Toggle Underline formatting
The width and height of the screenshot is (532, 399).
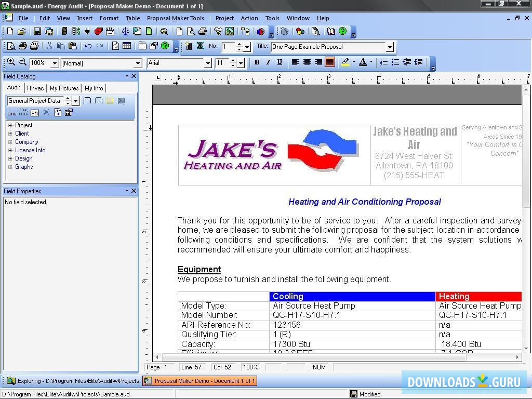(280, 62)
